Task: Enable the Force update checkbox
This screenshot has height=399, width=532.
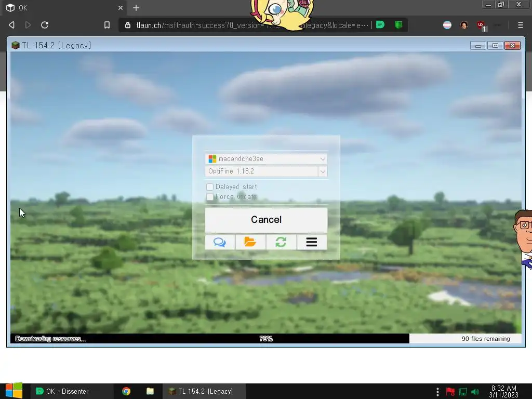Action: [210, 197]
